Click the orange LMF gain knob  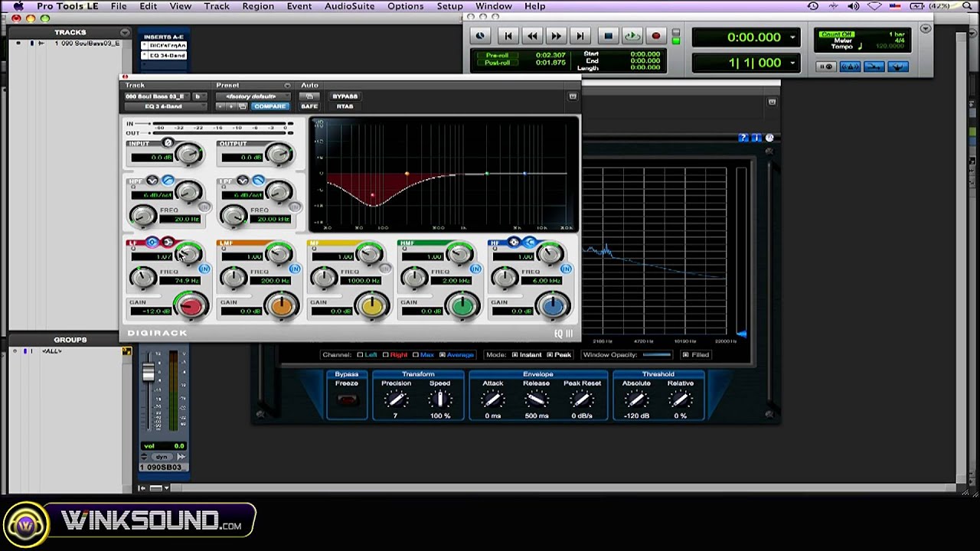(281, 306)
